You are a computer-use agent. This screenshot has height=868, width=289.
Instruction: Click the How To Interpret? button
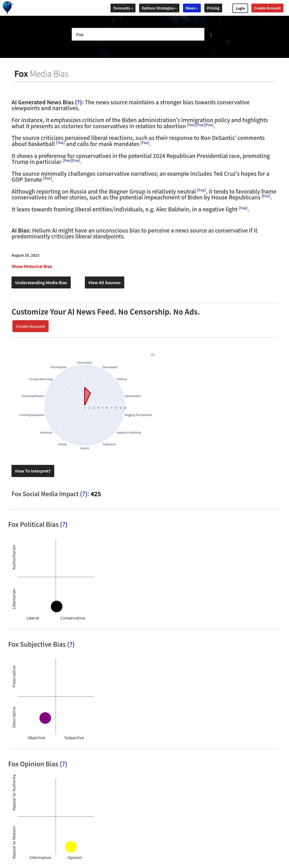33,471
